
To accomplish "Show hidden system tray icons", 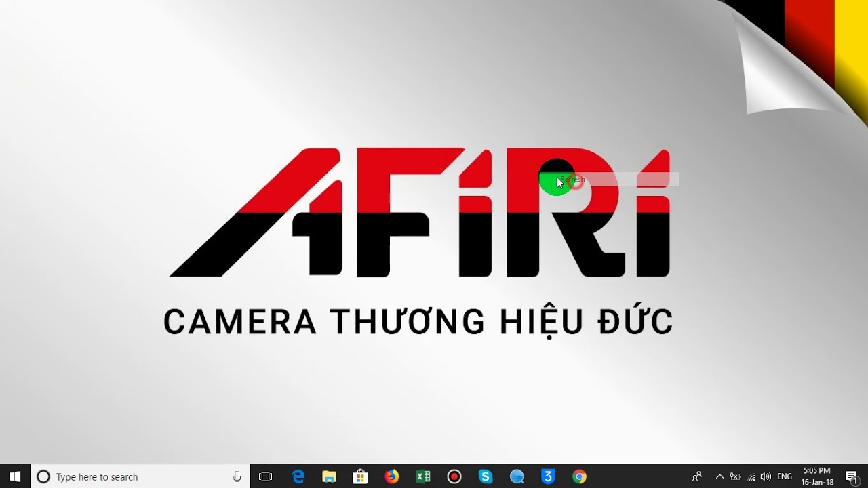I will click(x=719, y=476).
